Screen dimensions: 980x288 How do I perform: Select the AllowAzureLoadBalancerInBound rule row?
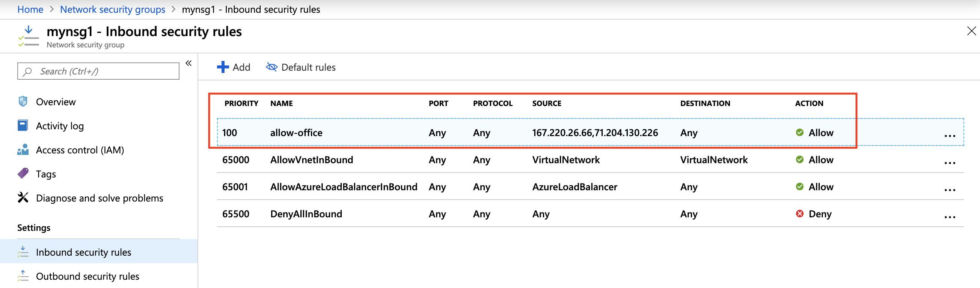(590, 186)
